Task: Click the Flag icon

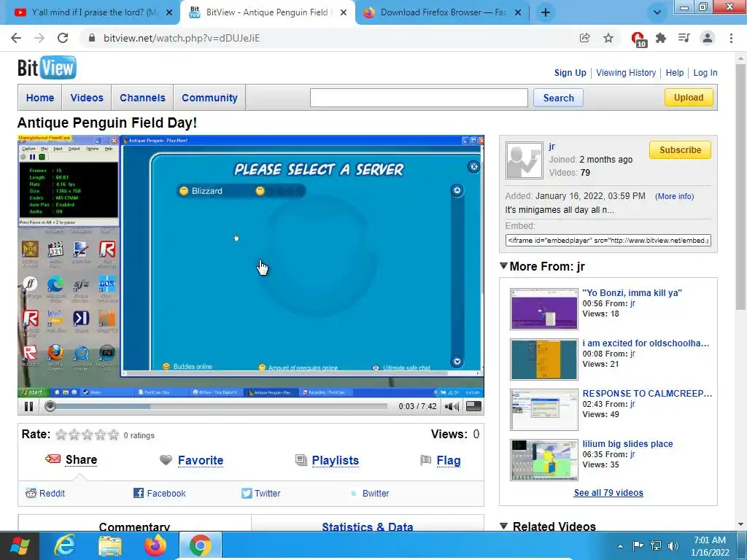Action: [x=425, y=460]
